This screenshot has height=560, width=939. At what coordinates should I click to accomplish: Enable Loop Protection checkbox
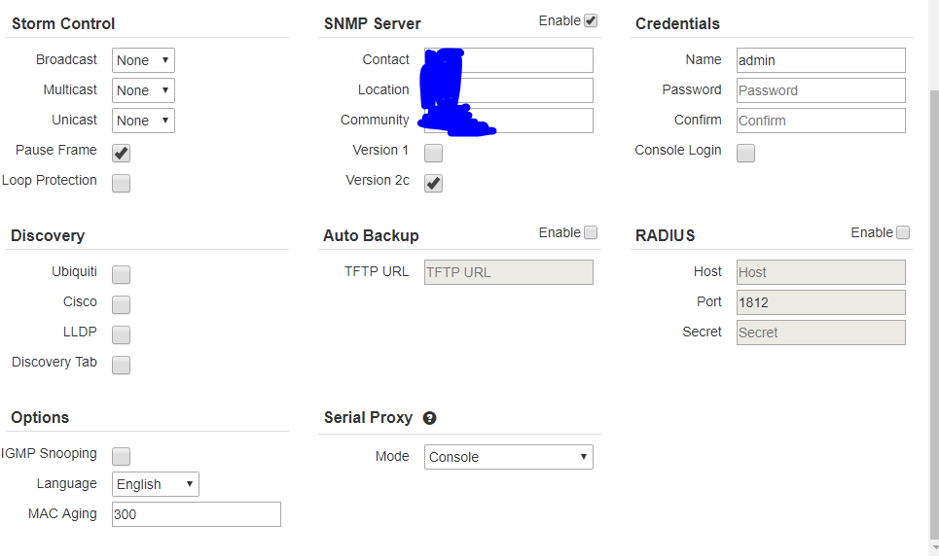(121, 183)
